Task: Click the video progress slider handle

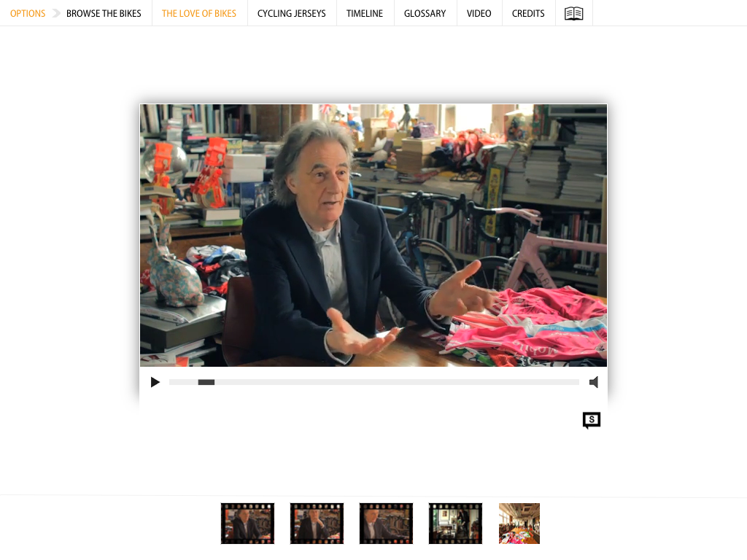Action: pyautogui.click(x=206, y=382)
